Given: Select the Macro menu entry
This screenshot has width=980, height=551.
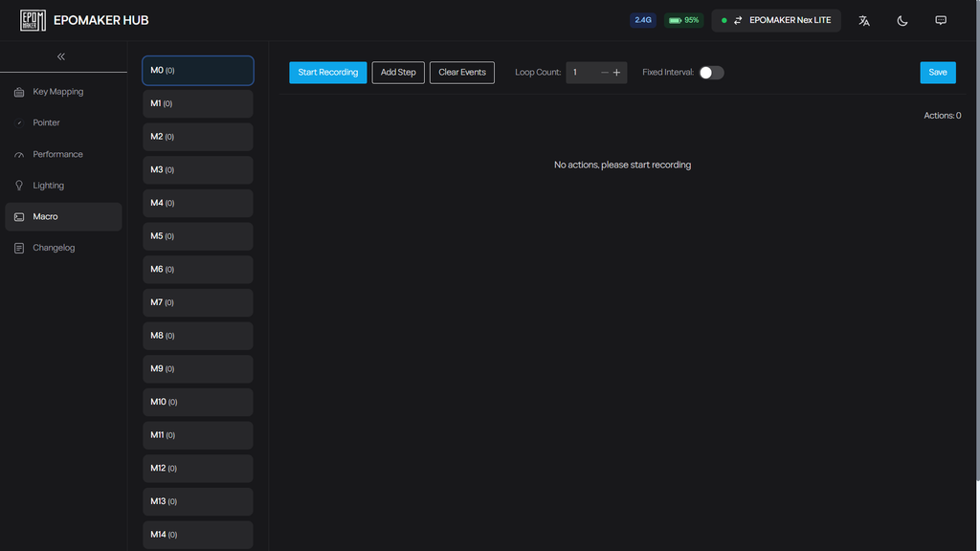Looking at the screenshot, I should point(63,217).
